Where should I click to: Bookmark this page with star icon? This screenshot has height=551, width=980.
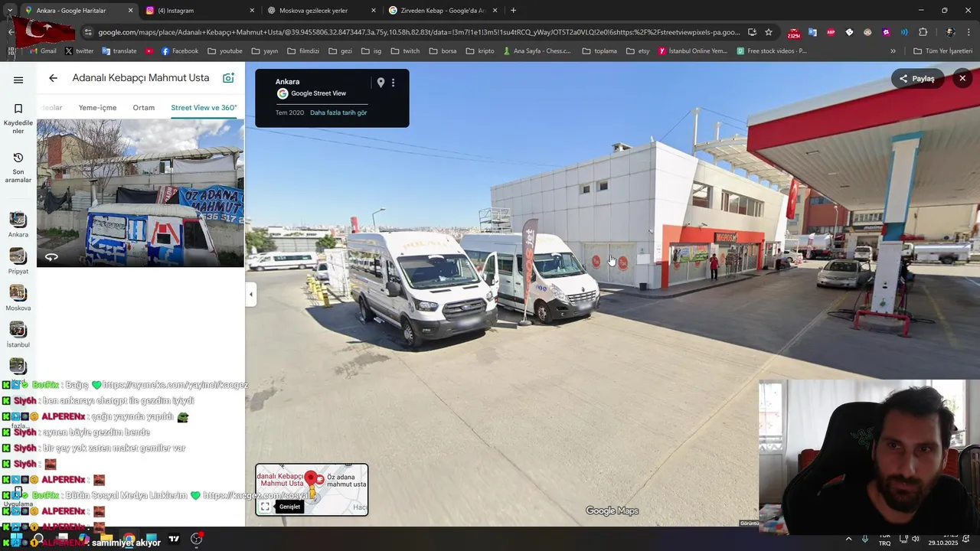(x=769, y=32)
